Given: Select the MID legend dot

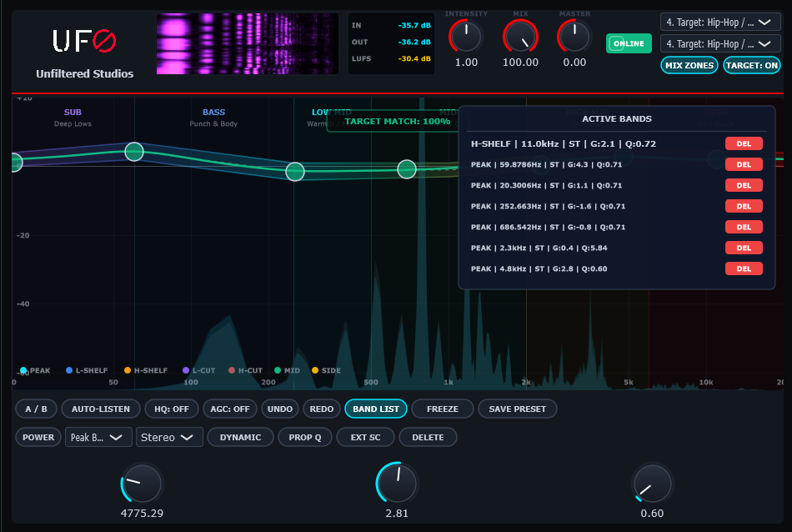Looking at the screenshot, I should (278, 370).
